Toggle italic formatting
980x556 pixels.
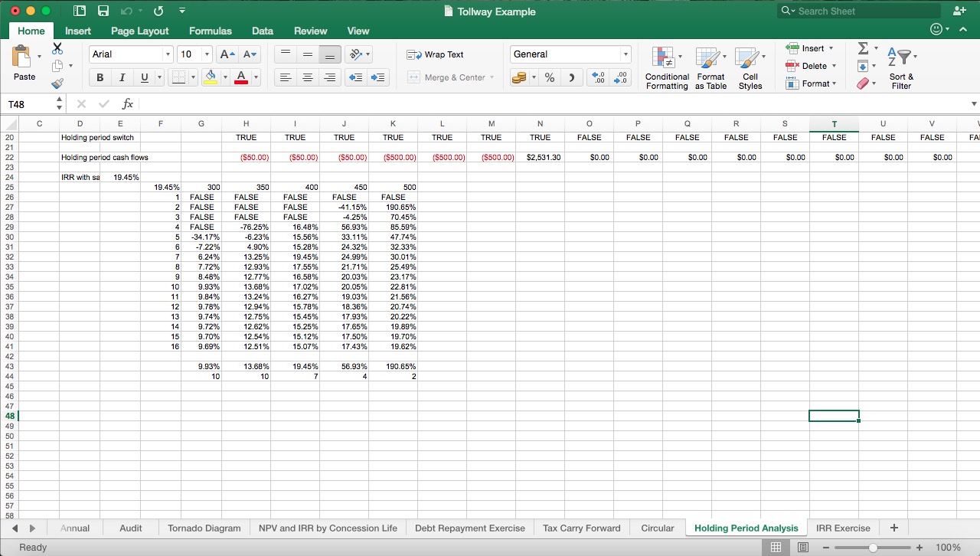point(122,77)
